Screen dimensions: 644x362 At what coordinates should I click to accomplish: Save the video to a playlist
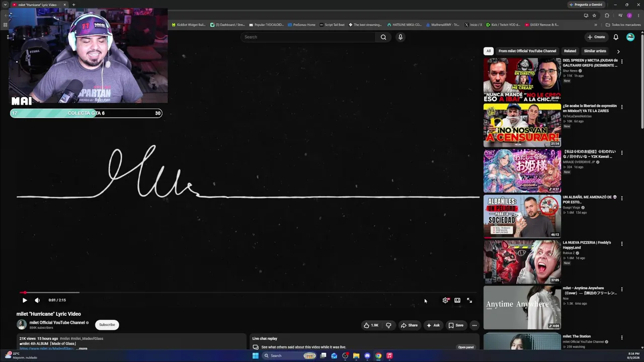(456, 325)
